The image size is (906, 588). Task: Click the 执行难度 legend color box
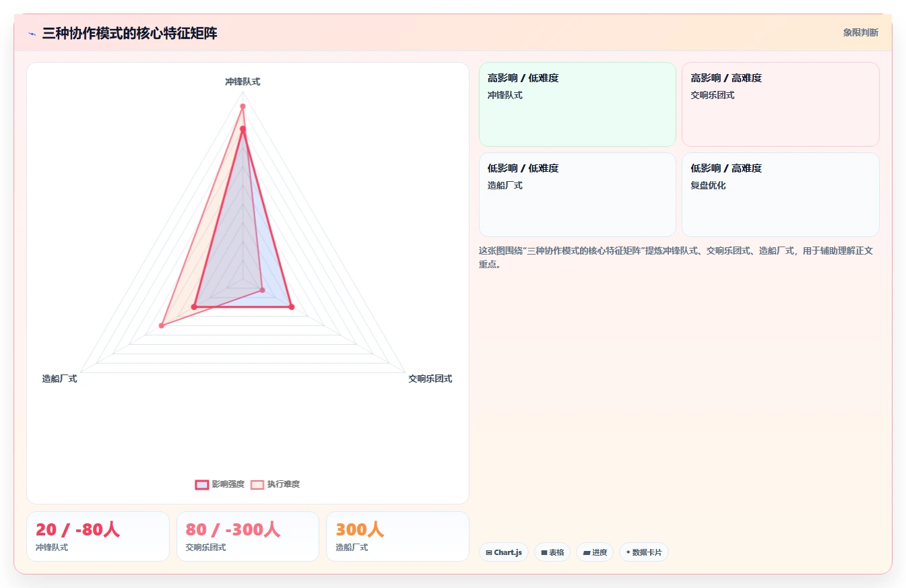pyautogui.click(x=257, y=484)
